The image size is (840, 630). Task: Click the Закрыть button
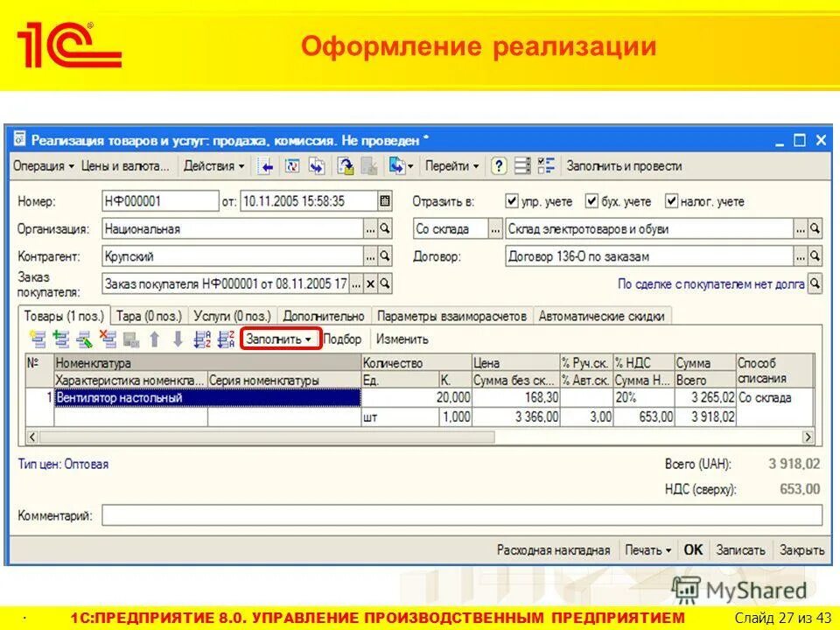pos(801,550)
